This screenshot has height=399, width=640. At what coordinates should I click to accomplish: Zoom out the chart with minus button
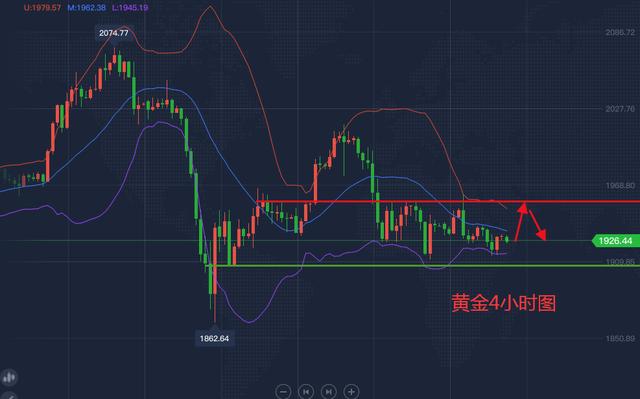[283, 392]
